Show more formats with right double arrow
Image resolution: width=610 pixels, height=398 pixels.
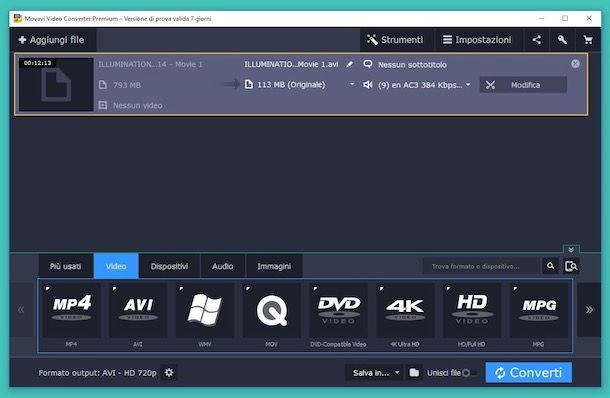pos(589,310)
